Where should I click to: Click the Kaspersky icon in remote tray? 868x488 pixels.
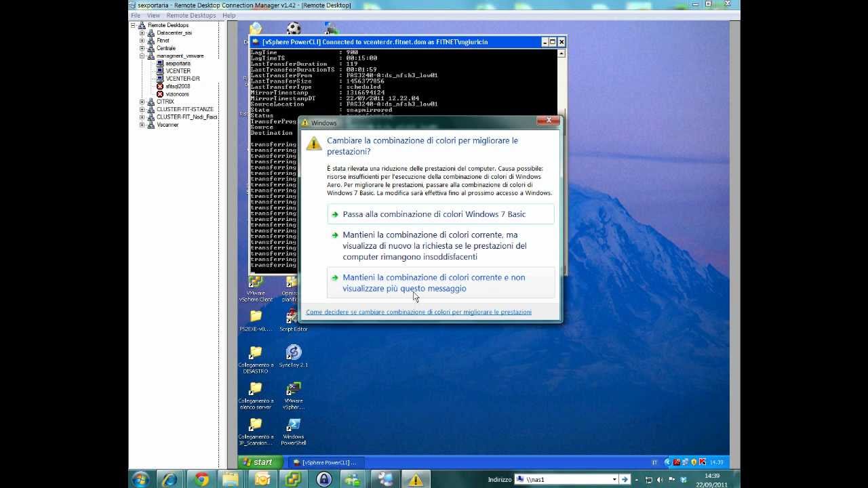point(702,462)
